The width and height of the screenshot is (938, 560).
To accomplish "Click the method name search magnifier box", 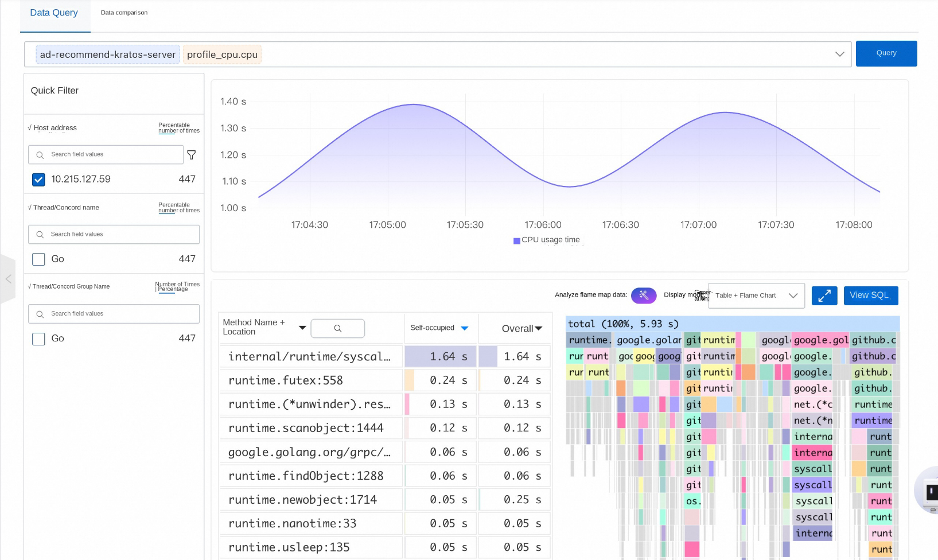I will pos(337,328).
